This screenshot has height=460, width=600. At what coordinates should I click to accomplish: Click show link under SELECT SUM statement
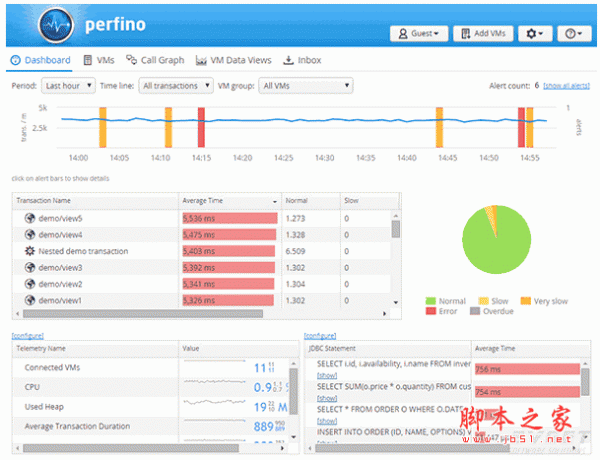coord(327,398)
